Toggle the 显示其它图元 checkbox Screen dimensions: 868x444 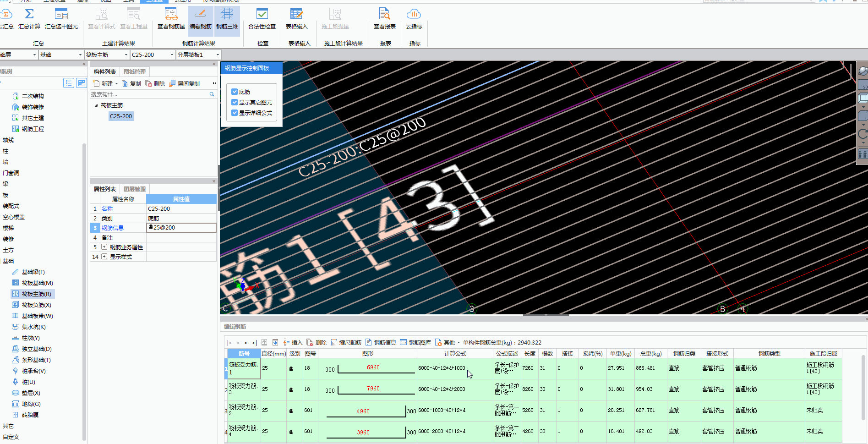pos(235,102)
